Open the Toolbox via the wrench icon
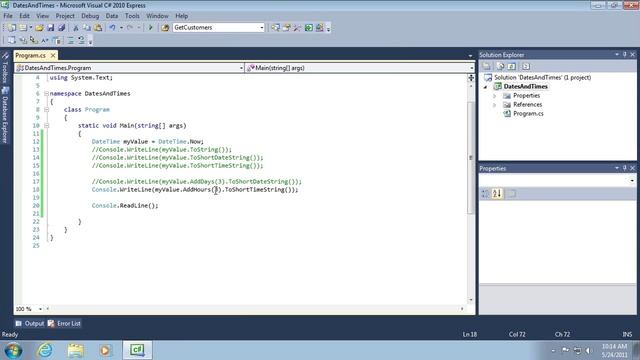This screenshot has height=360, width=640. click(x=297, y=28)
